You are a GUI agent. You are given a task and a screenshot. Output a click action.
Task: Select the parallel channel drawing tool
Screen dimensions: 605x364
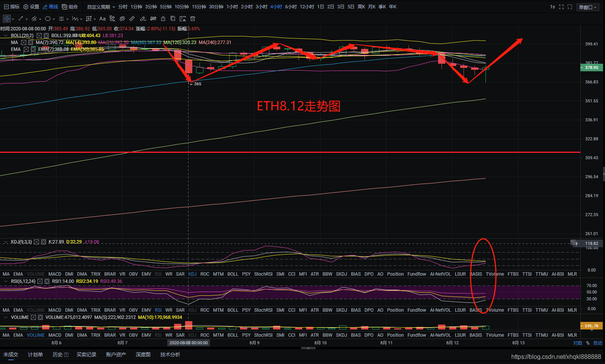(x=34, y=19)
